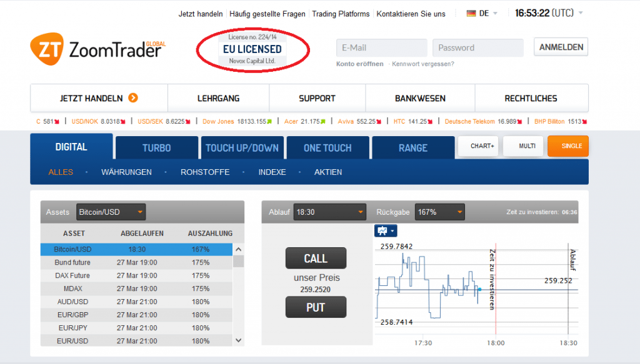Screen dimensions: 640x364
Task: Click the PUT button
Action: coord(316,307)
